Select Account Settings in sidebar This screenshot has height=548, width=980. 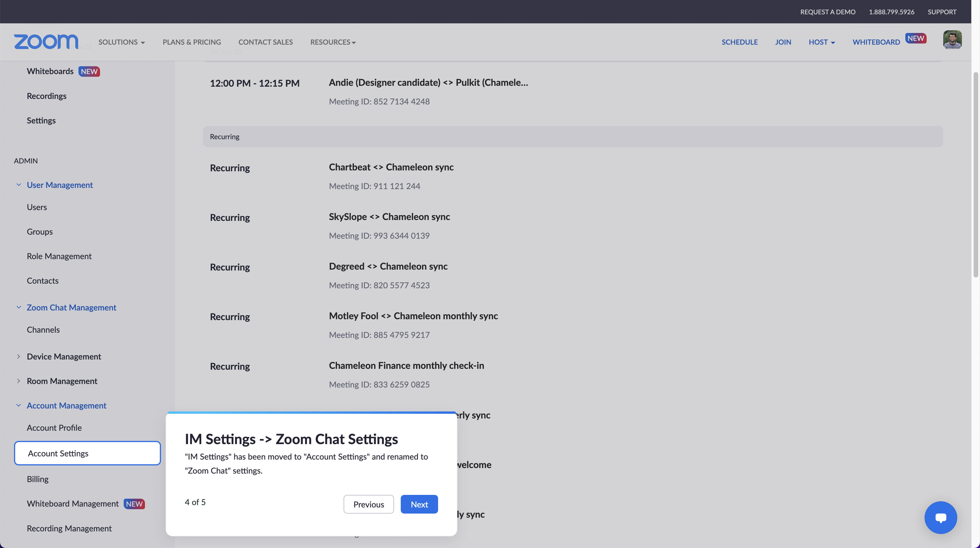click(x=87, y=453)
